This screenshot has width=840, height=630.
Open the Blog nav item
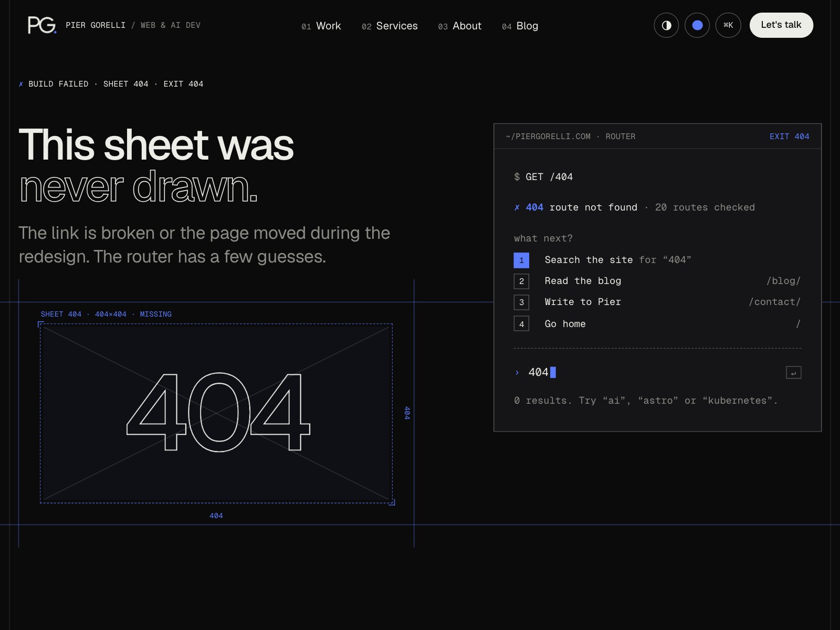point(520,26)
